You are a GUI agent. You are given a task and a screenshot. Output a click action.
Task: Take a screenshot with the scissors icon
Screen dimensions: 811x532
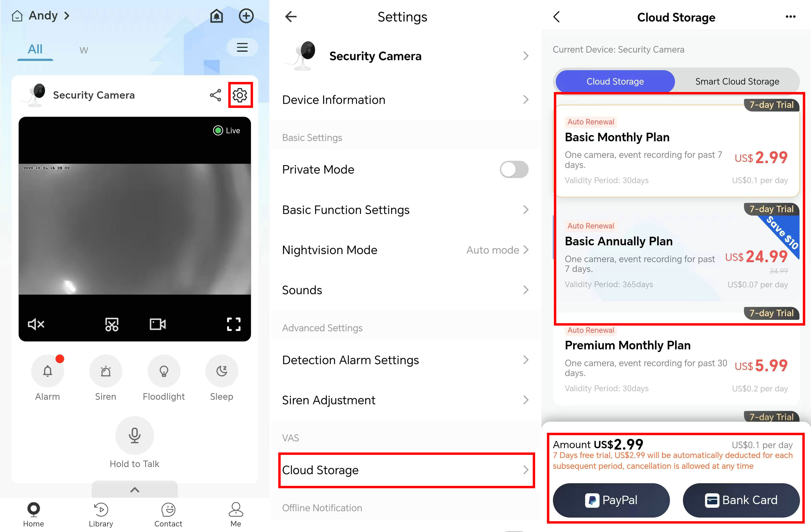pyautogui.click(x=112, y=324)
